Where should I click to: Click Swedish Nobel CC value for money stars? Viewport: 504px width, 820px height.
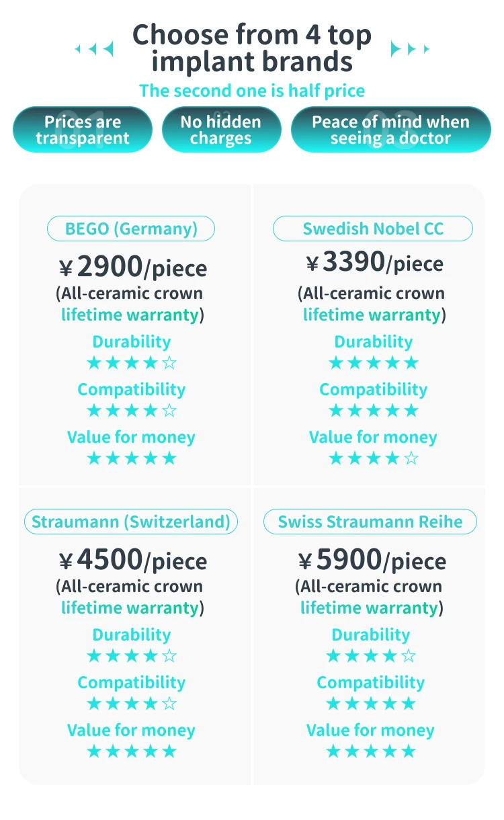point(374,459)
